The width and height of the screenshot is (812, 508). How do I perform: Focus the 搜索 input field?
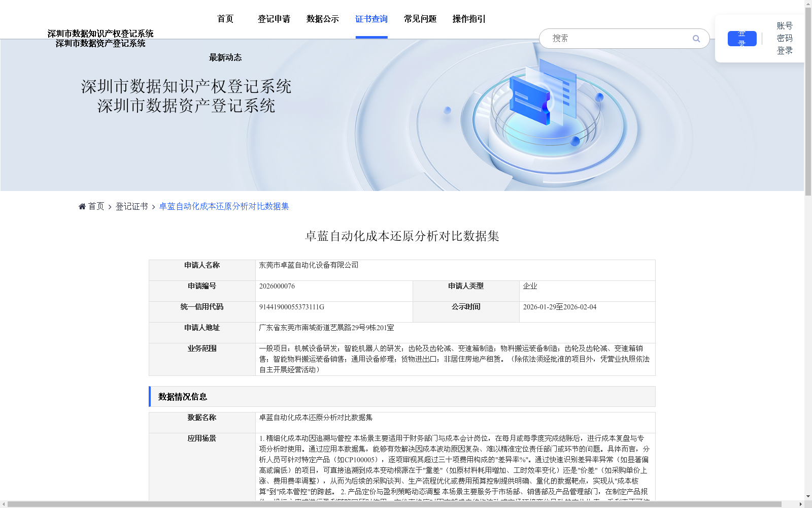tap(619, 39)
